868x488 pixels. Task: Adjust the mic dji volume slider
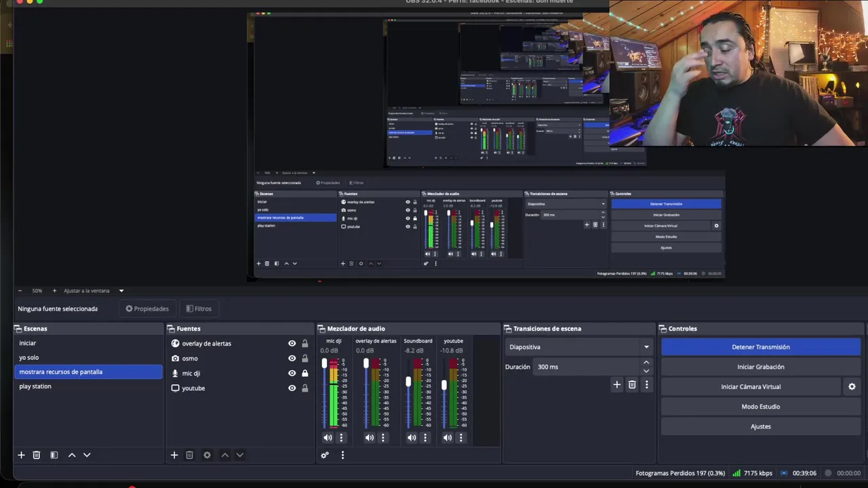click(x=324, y=365)
